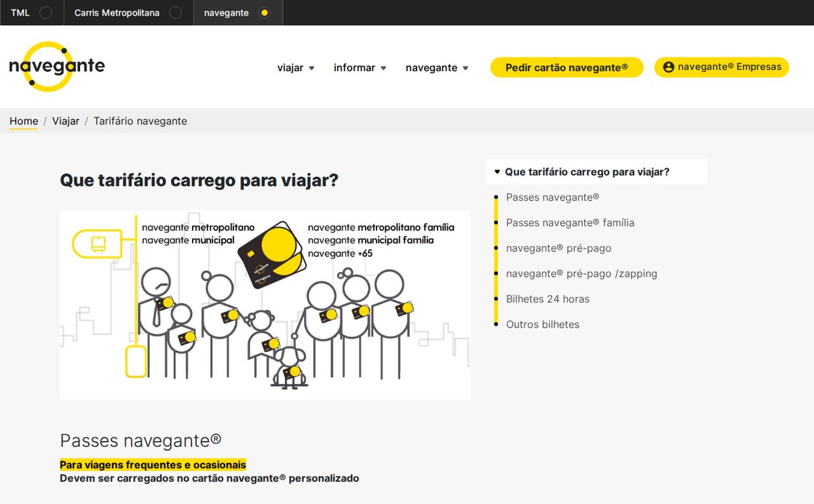Select the Carris Metropolitana radio indicator

coord(175,13)
